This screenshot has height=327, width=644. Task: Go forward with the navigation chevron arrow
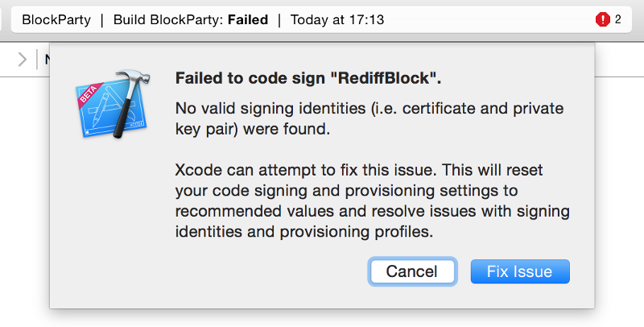23,60
